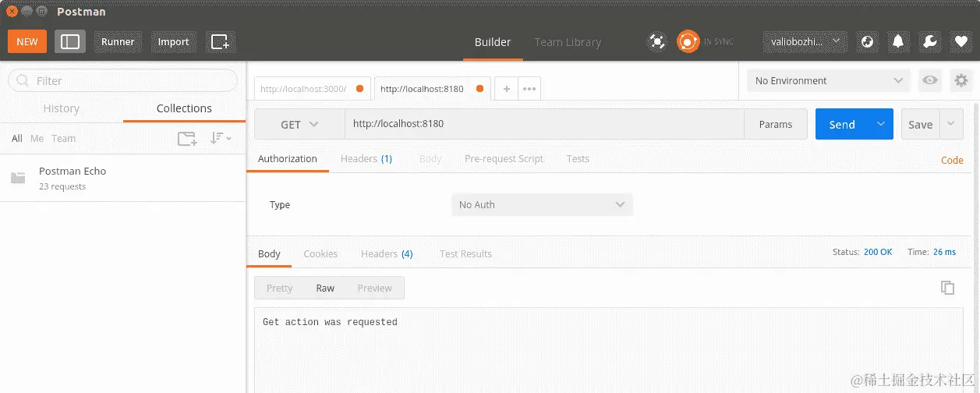
Task: Open the globe browse icon in header
Action: [868, 41]
